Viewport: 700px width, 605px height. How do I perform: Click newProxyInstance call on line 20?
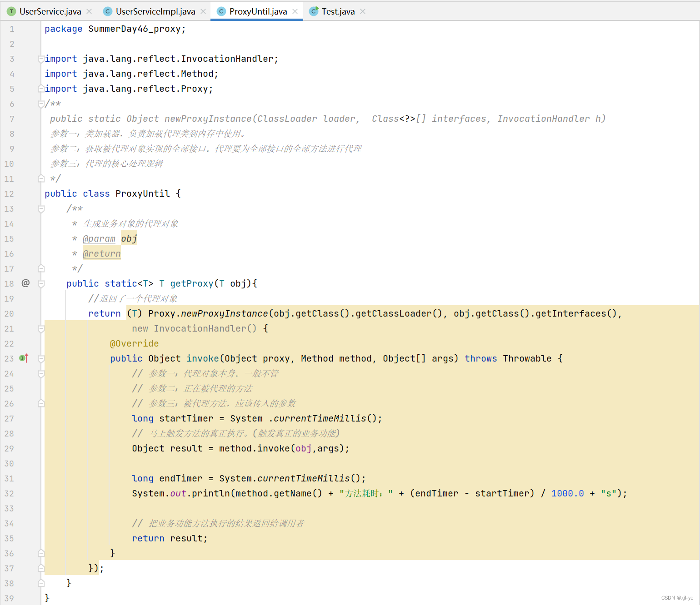tap(225, 313)
